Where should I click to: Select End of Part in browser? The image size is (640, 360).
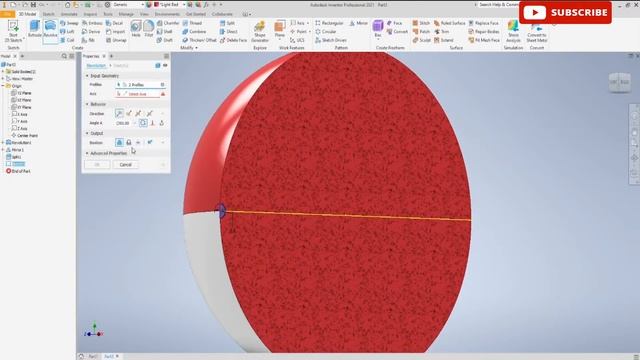point(18,171)
